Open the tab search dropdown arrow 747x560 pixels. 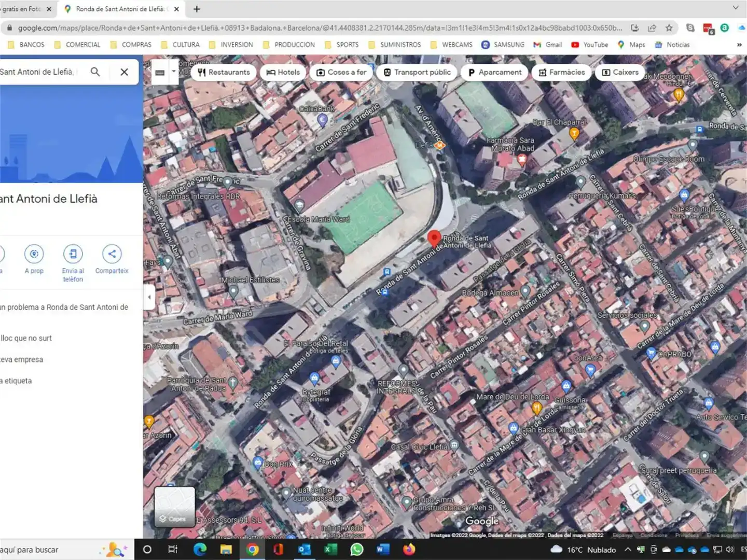click(736, 8)
